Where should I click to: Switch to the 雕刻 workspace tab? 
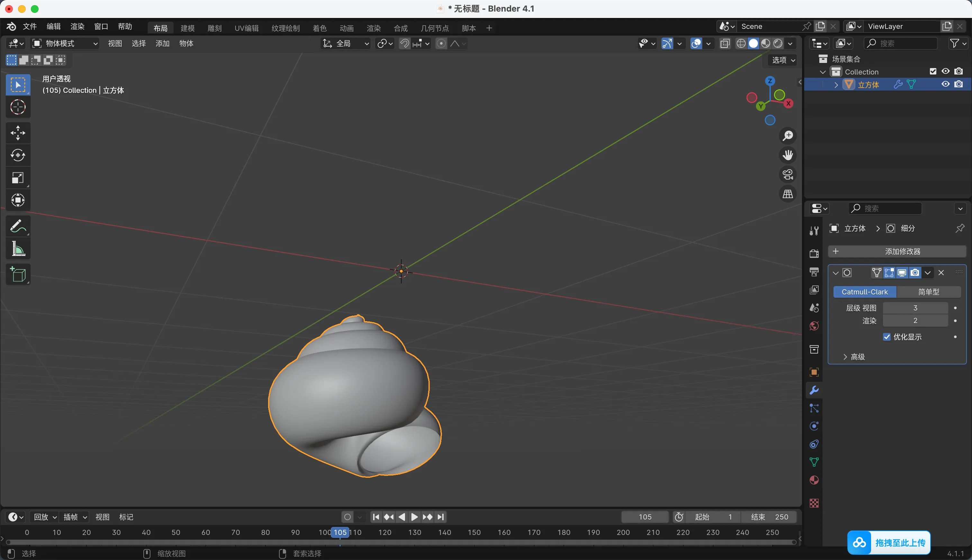point(214,28)
